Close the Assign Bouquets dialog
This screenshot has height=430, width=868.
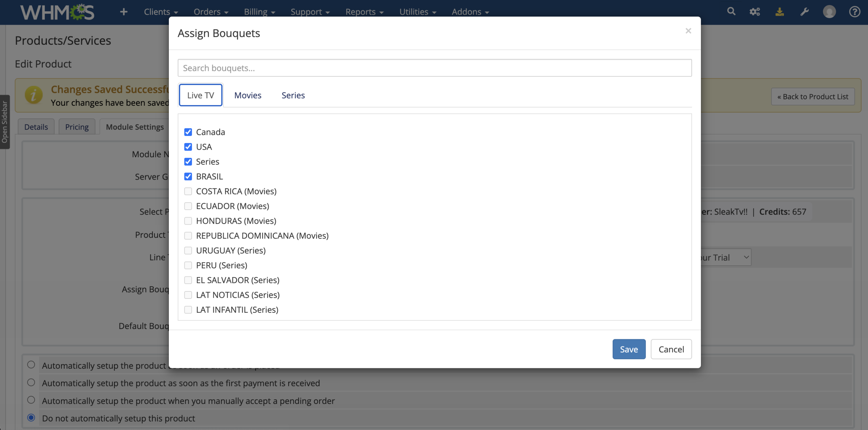coord(688,31)
